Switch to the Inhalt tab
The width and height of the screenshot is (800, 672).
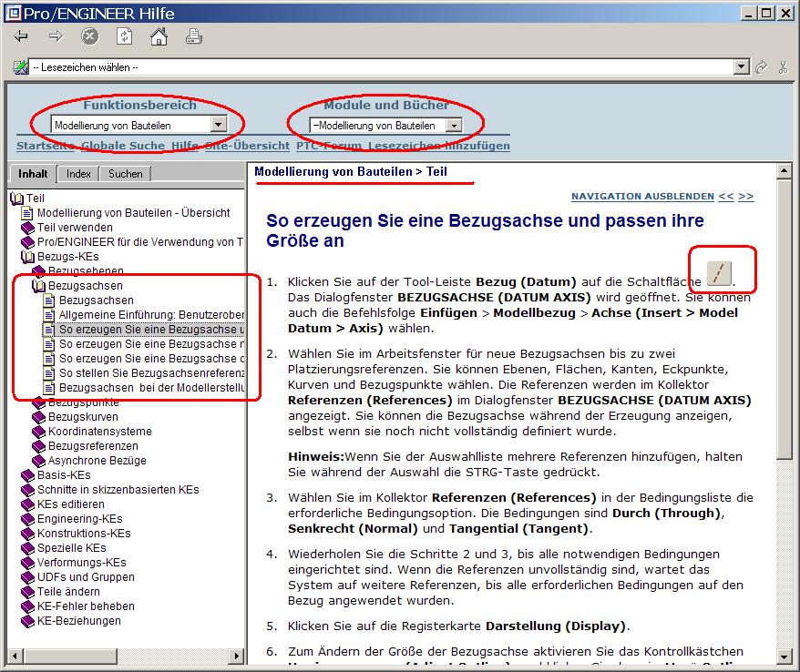[33, 174]
